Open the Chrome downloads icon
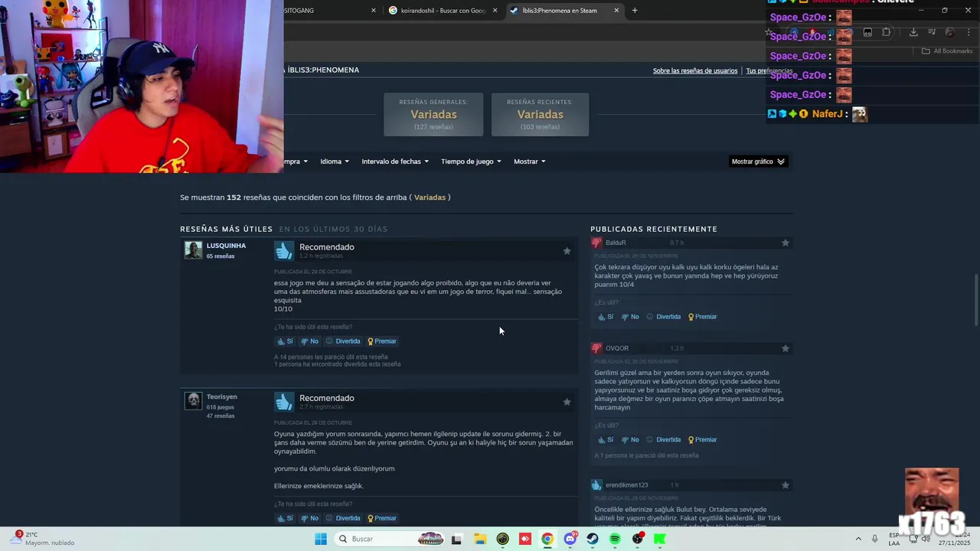The image size is (980, 551). pyautogui.click(x=913, y=32)
